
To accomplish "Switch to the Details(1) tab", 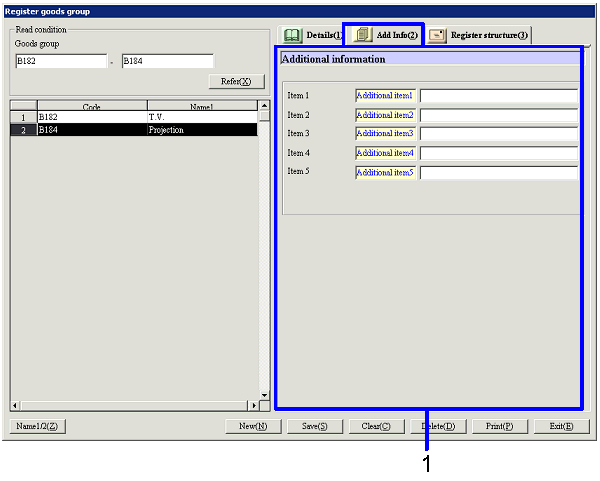I will (311, 35).
